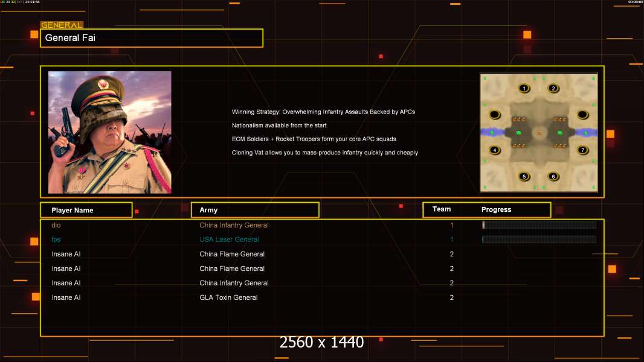Click the Winning Strategy description line

pyautogui.click(x=323, y=112)
